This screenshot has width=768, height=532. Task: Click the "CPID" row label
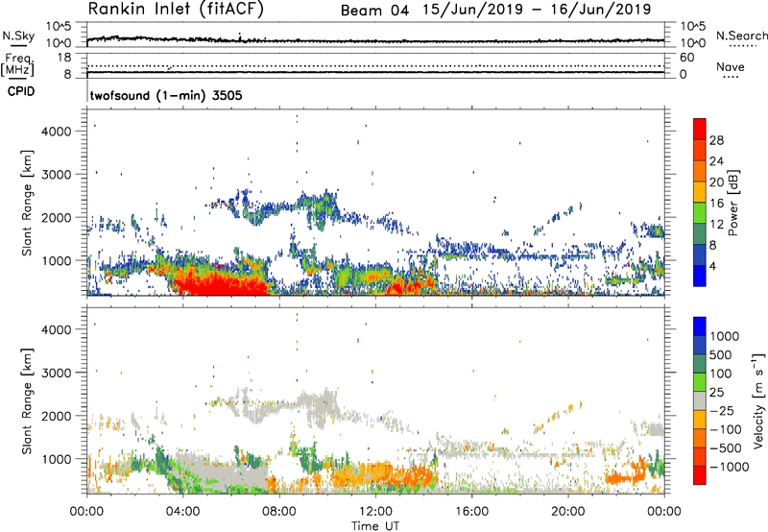pos(20,91)
